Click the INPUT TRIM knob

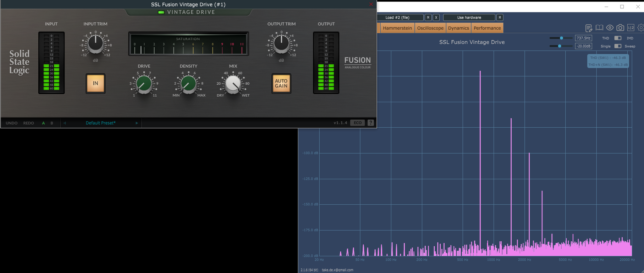[95, 44]
